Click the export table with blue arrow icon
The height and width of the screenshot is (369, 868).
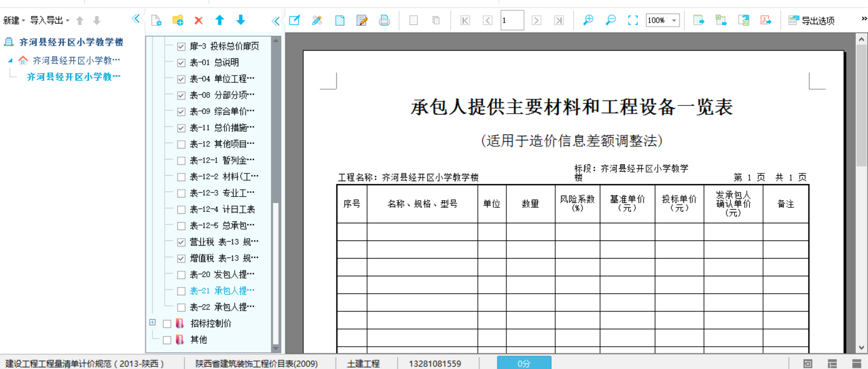pos(699,20)
